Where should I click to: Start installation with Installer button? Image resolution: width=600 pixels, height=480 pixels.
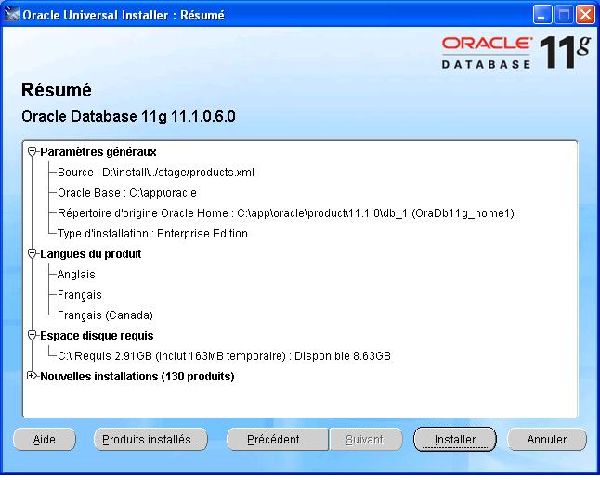pyautogui.click(x=455, y=439)
